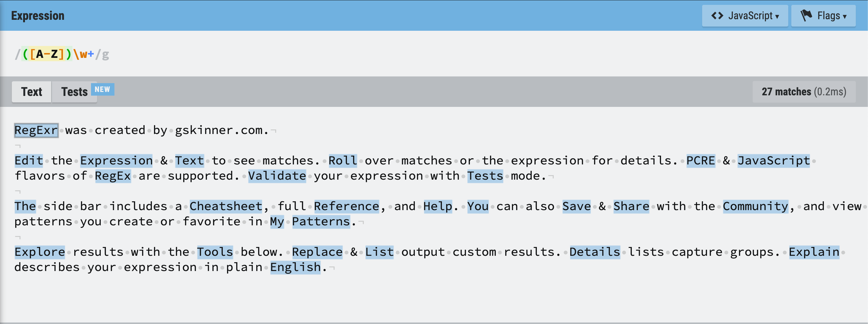Select the capture group ([A-Z]) in the expression
The image size is (868, 324).
[46, 53]
